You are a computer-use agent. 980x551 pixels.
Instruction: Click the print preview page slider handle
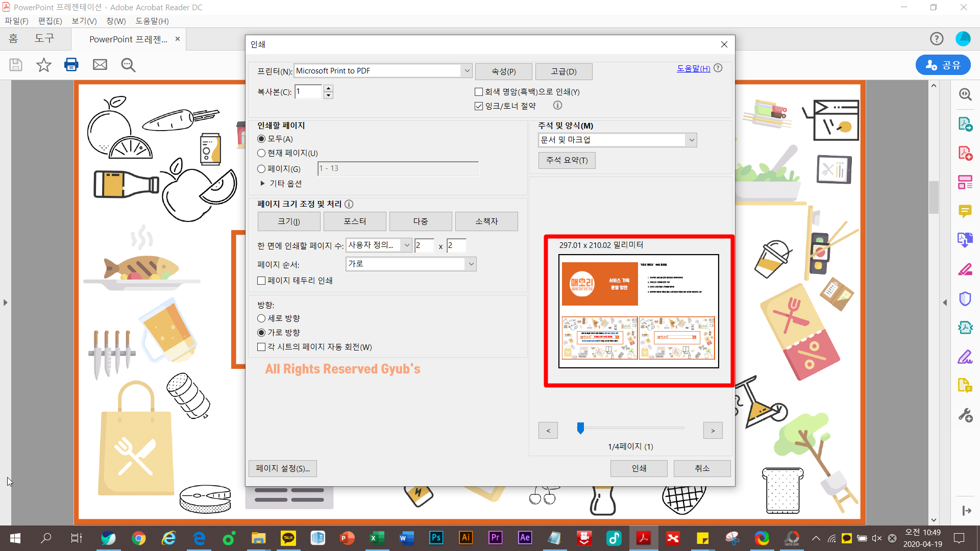[580, 428]
